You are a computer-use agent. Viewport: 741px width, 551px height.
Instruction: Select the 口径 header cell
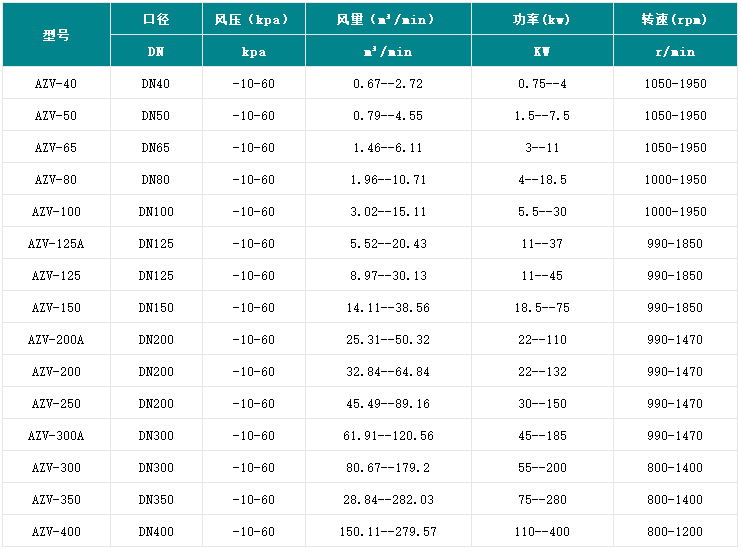click(155, 20)
